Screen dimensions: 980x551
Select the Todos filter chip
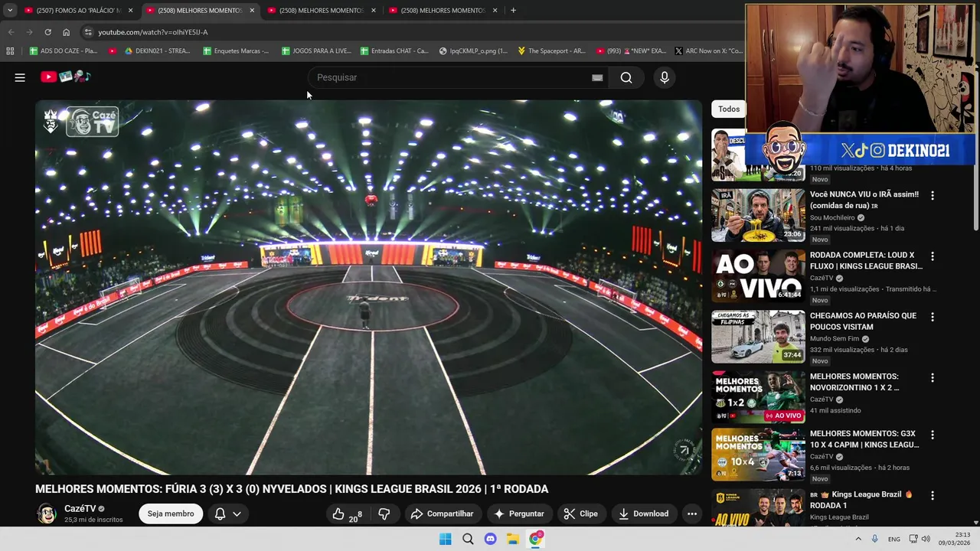(728, 109)
